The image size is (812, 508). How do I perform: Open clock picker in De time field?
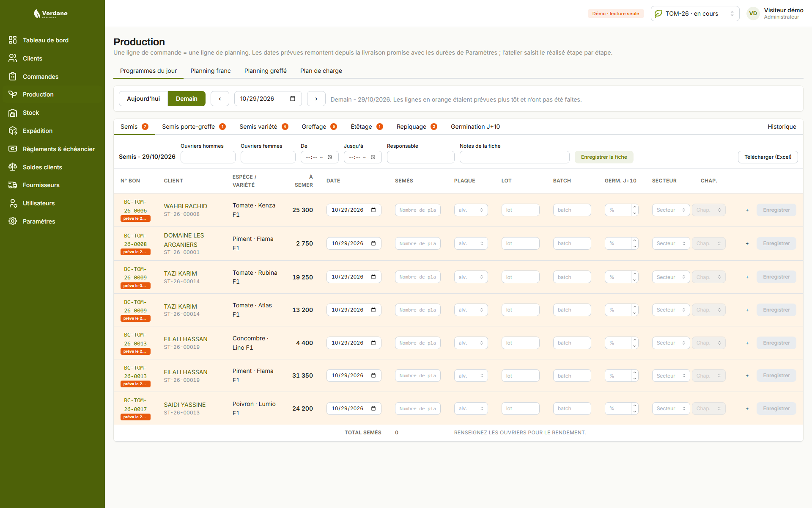(x=330, y=157)
